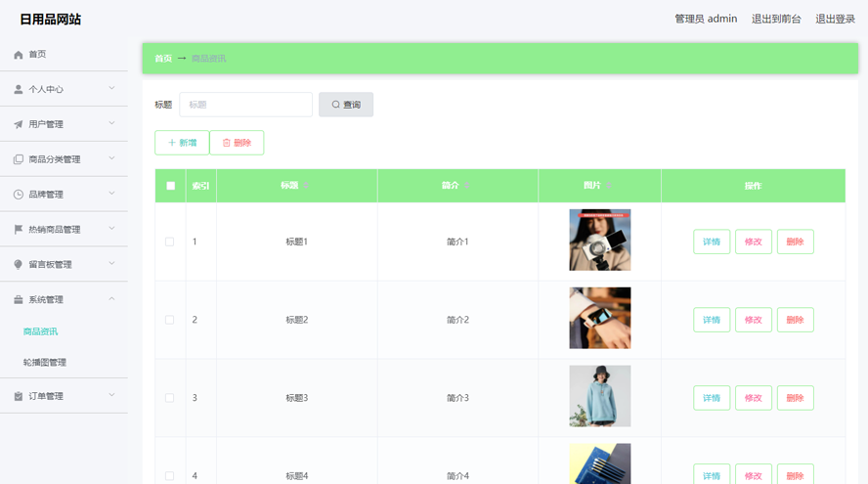868x484 pixels.
Task: Select 轮播图管理 submenu item
Action: coord(45,363)
